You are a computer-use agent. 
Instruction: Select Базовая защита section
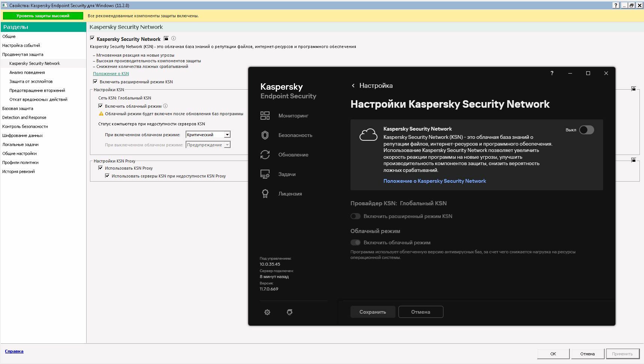(x=18, y=108)
